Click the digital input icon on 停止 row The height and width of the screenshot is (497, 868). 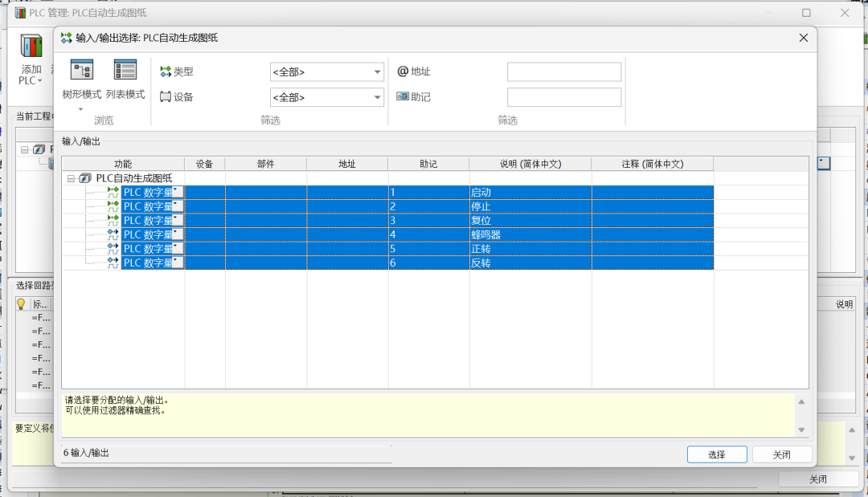pyautogui.click(x=113, y=206)
